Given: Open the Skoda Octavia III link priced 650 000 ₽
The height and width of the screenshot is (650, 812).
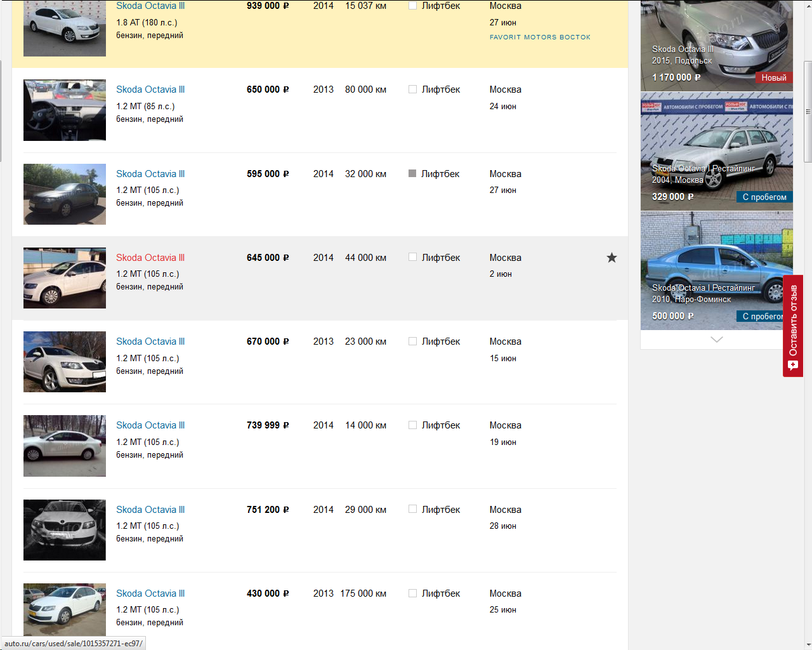Looking at the screenshot, I should [x=150, y=90].
